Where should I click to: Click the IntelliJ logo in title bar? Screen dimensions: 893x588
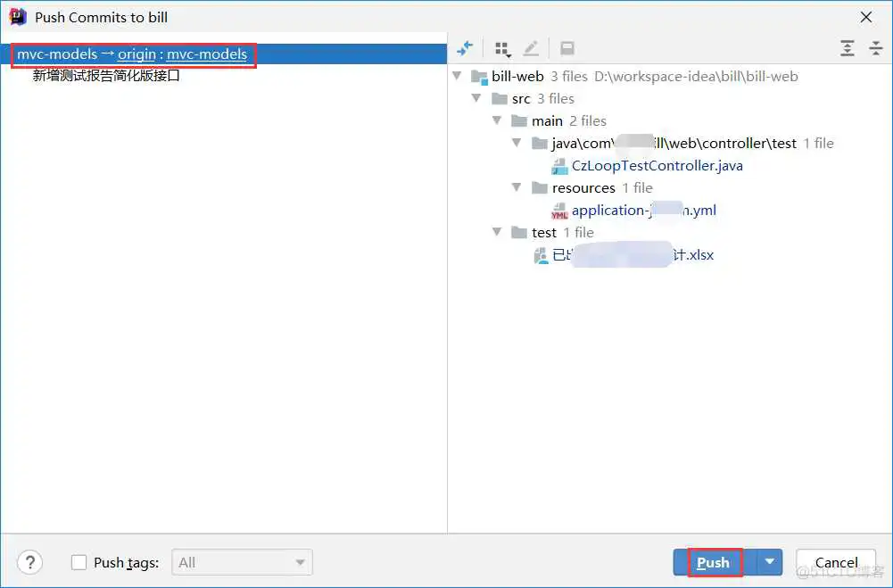tap(18, 16)
